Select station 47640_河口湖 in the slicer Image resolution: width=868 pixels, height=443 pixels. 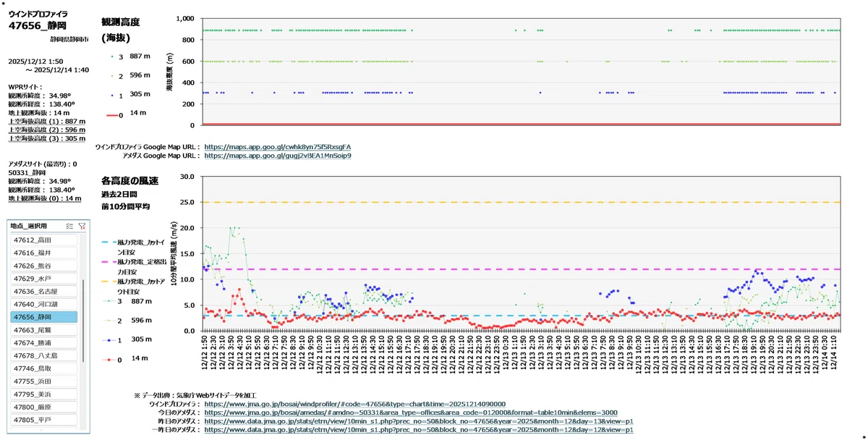pyautogui.click(x=44, y=304)
